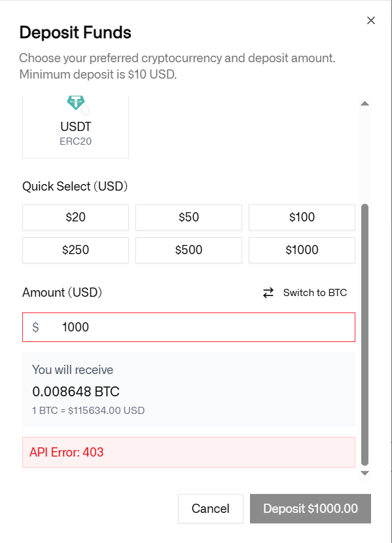392x543 pixels.
Task: Click the green Tether USDT logo
Action: [76, 103]
